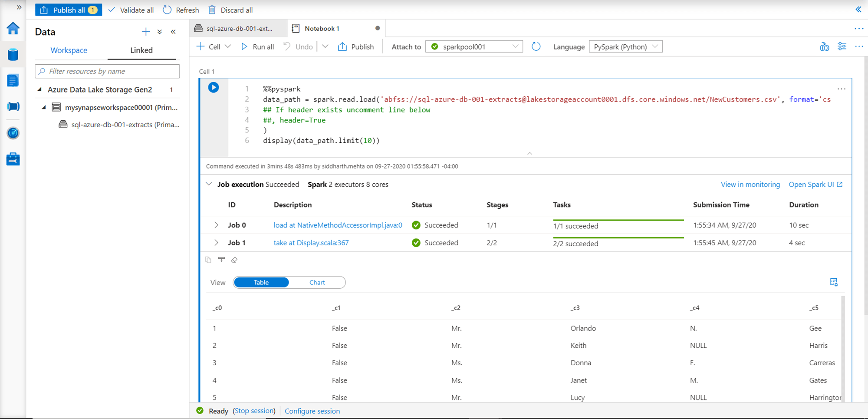The image size is (868, 419).
Task: Copy the cell output
Action: click(209, 260)
